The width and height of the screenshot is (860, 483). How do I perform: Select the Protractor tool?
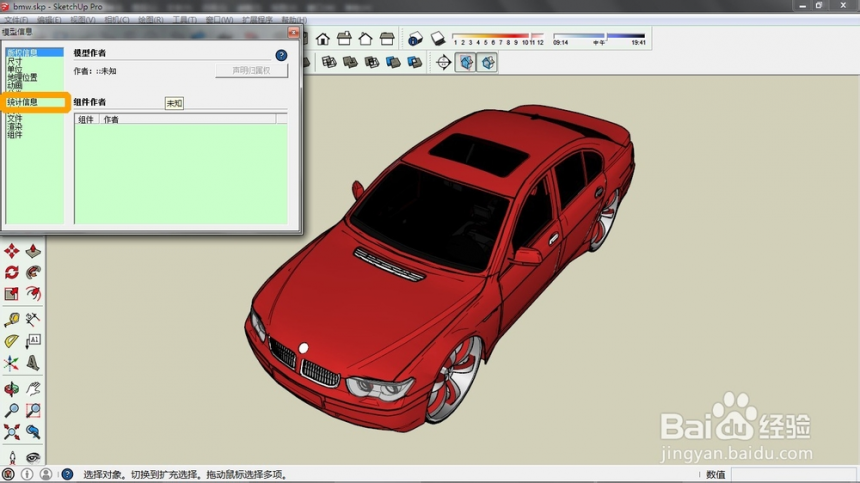pos(12,341)
